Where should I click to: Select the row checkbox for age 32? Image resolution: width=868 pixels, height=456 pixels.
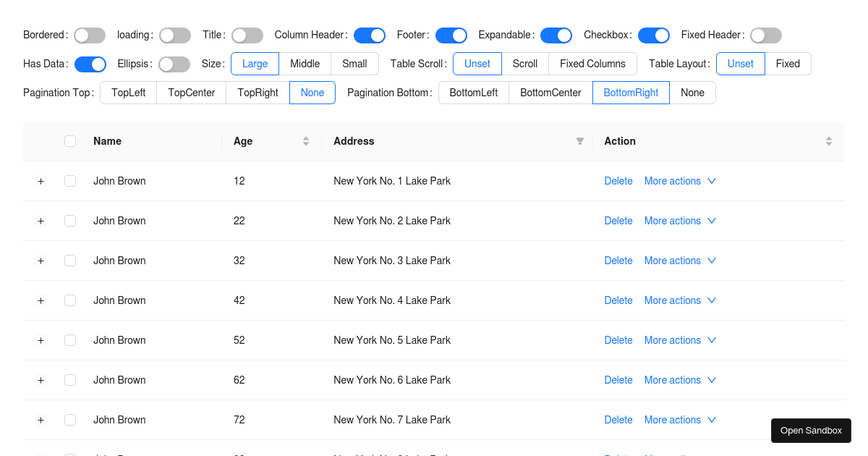click(x=70, y=261)
